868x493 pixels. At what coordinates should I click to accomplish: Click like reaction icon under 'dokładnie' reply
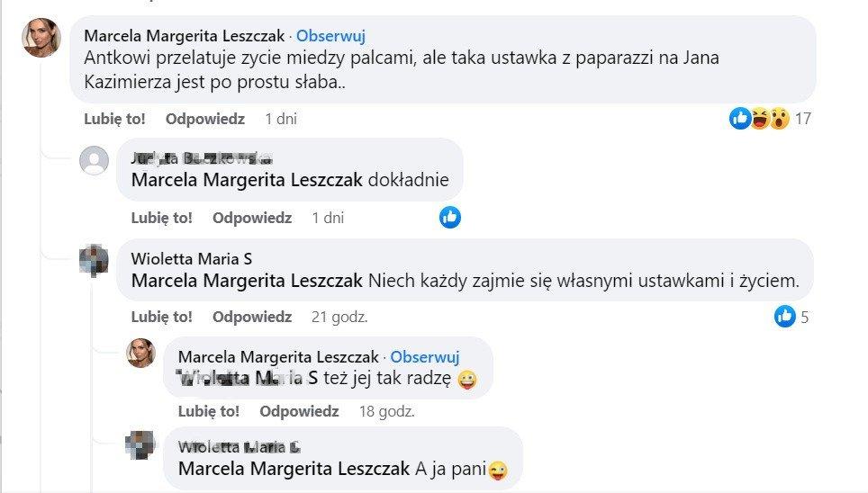450,217
